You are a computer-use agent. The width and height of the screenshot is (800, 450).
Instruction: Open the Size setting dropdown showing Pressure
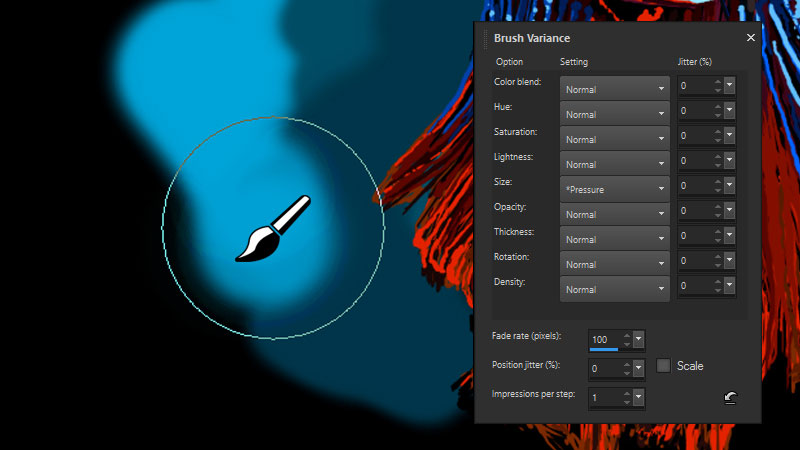pos(615,189)
